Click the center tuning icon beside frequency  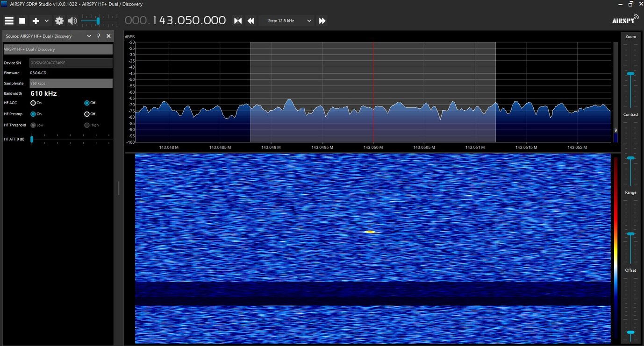238,21
